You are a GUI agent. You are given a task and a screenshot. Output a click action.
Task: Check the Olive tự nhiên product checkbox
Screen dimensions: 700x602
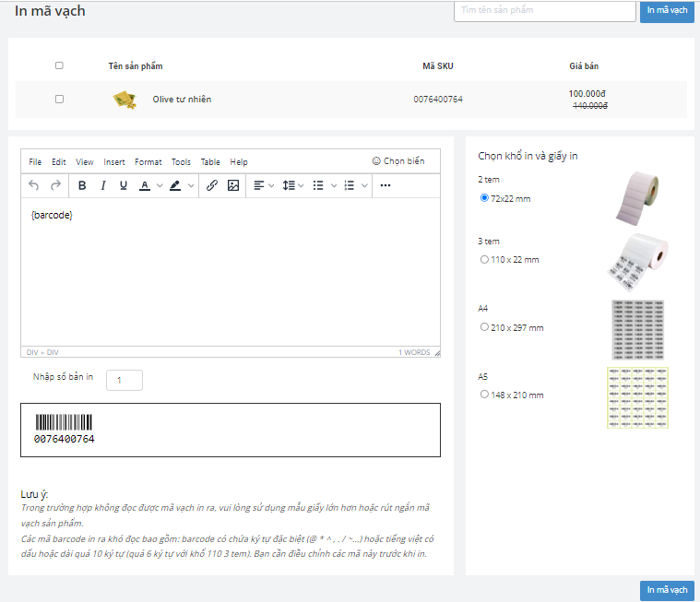click(x=60, y=100)
